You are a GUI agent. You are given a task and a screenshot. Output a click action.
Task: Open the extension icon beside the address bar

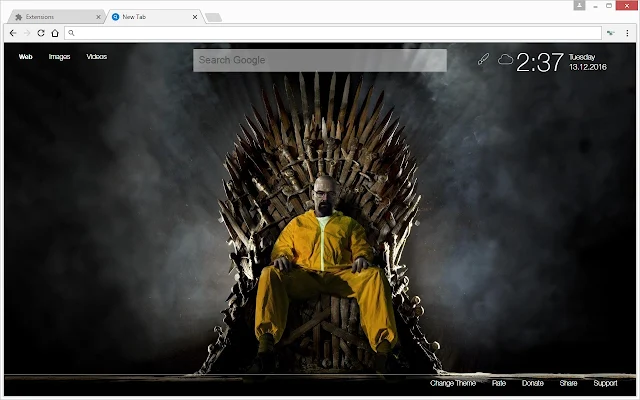point(611,33)
